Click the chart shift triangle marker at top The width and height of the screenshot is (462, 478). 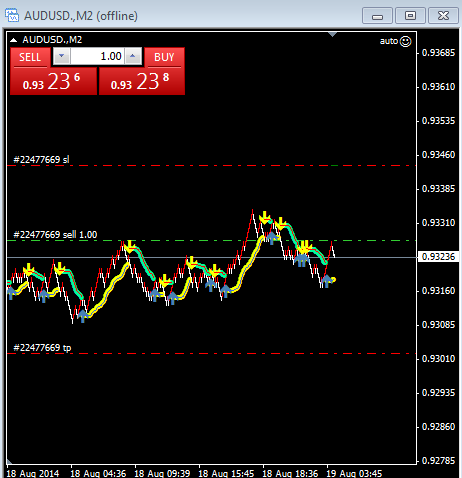[332, 34]
